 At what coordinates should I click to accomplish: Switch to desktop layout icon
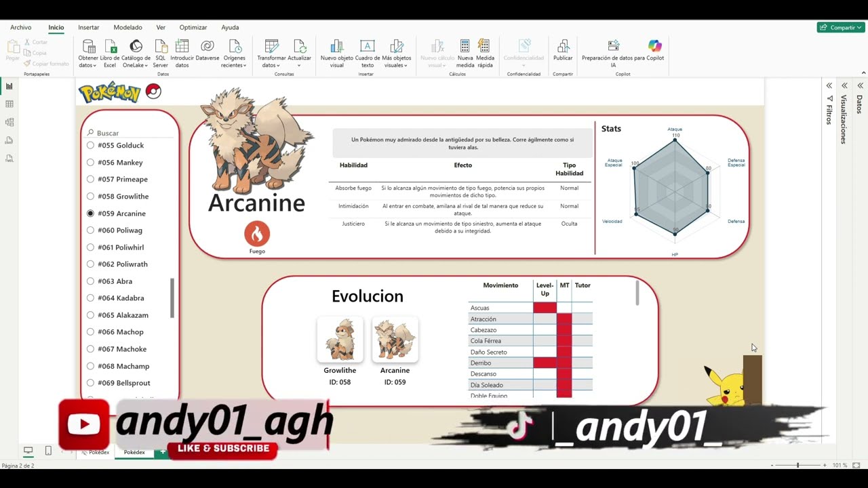28,451
